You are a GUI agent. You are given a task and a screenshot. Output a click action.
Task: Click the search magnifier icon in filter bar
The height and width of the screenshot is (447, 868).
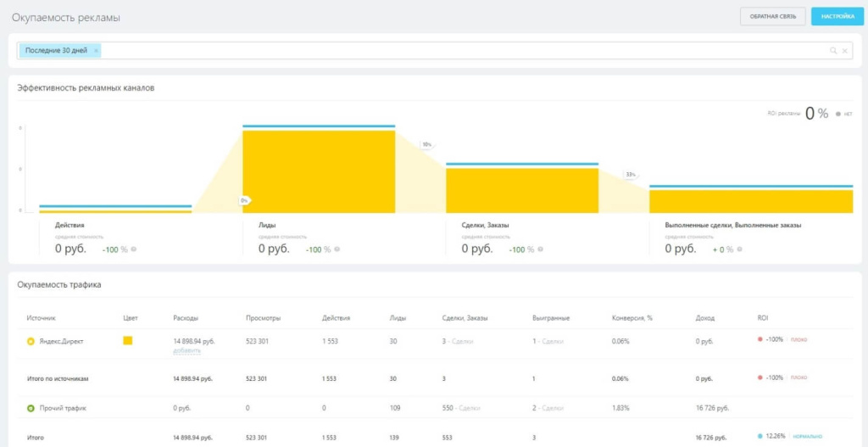coord(833,51)
